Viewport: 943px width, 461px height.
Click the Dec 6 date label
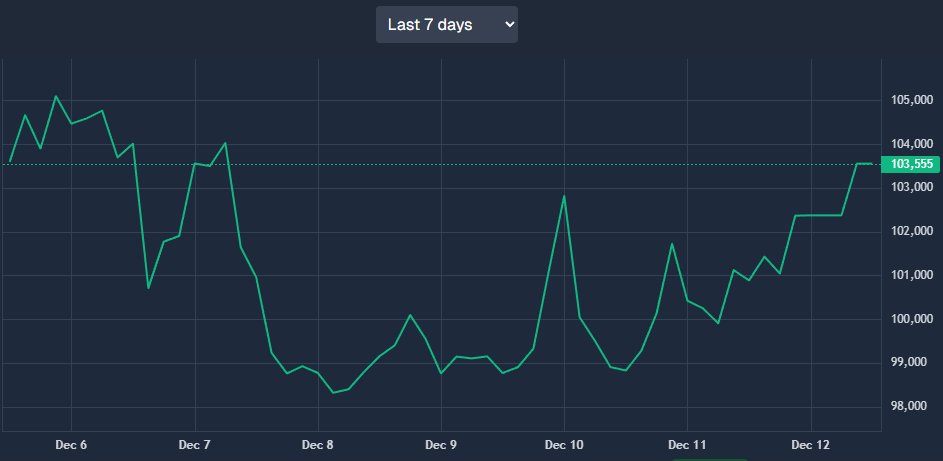[x=71, y=445]
